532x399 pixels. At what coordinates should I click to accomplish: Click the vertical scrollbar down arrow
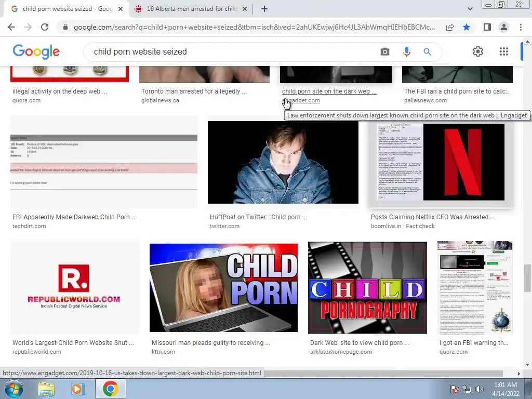pos(527,365)
